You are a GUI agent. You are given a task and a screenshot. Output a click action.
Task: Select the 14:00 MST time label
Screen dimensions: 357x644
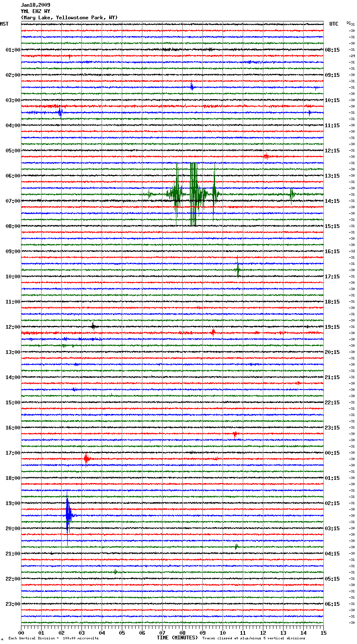click(13, 377)
